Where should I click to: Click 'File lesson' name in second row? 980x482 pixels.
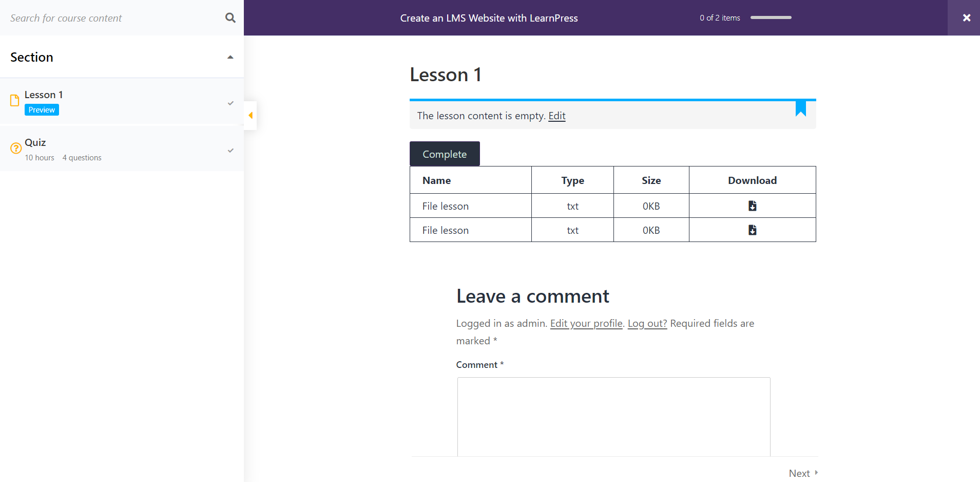click(446, 230)
